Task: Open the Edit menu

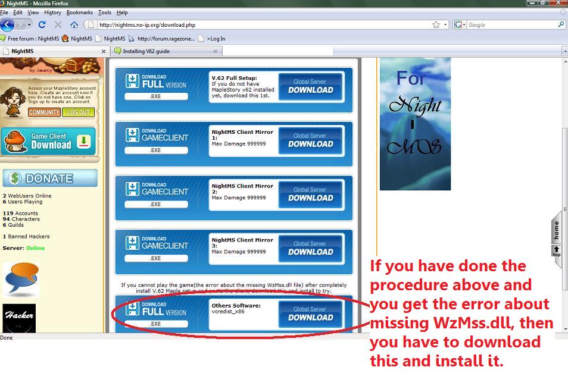Action: [18, 12]
